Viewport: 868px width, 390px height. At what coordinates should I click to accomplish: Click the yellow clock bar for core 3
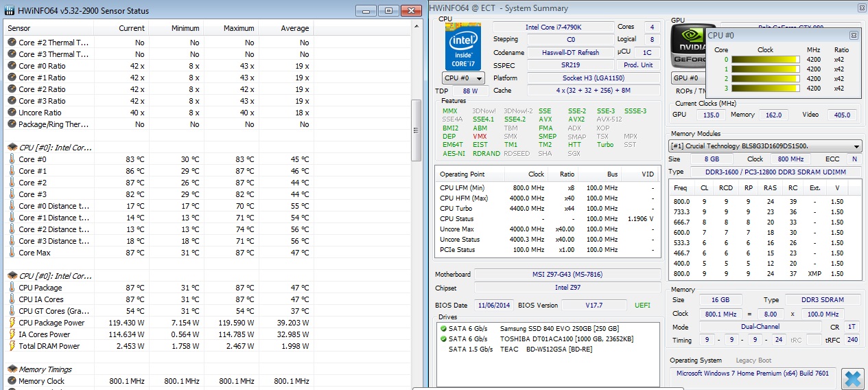[766, 89]
